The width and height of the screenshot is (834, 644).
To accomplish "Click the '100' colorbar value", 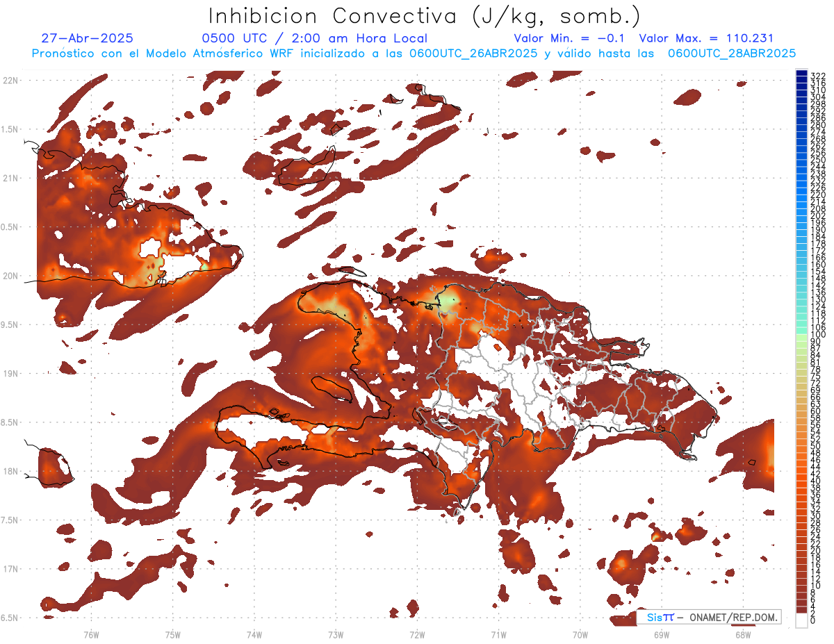I will click(x=817, y=334).
